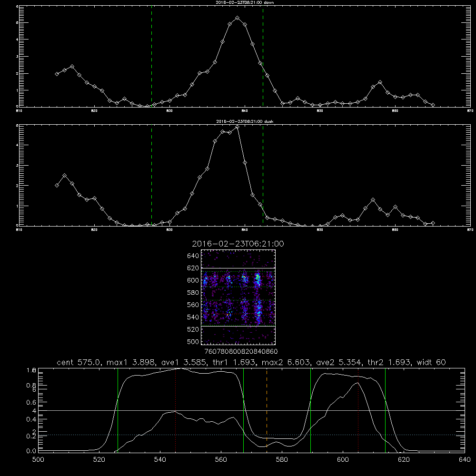Image resolution: width=476 pixels, height=476 pixels.
Task: Click x-axis label 540 of bottom plot
Action: coord(160,460)
